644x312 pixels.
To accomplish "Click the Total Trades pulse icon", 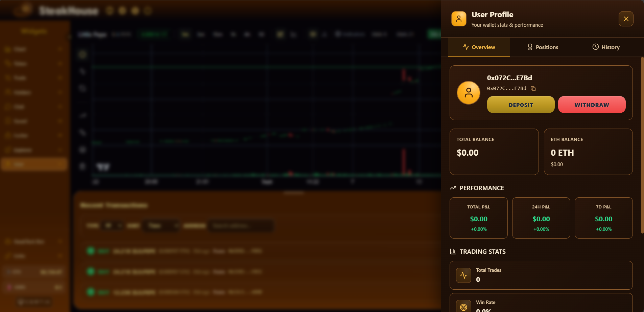I will tap(463, 275).
